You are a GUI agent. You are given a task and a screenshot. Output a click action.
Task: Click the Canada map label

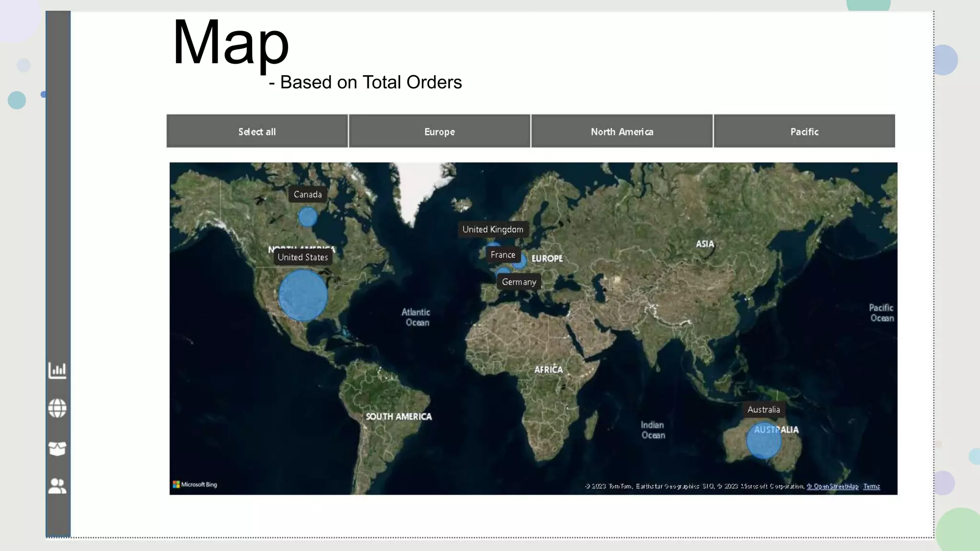[308, 195]
